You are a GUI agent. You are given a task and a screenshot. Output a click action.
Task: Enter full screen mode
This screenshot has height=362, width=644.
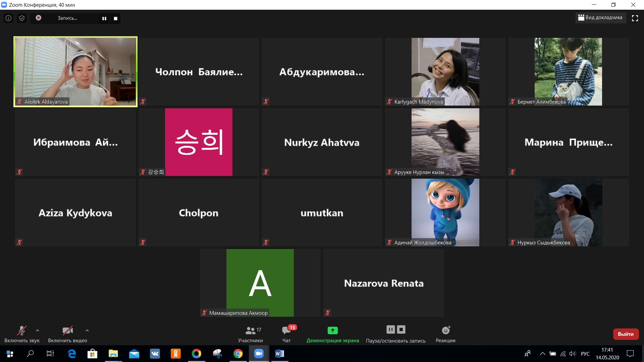tap(635, 18)
